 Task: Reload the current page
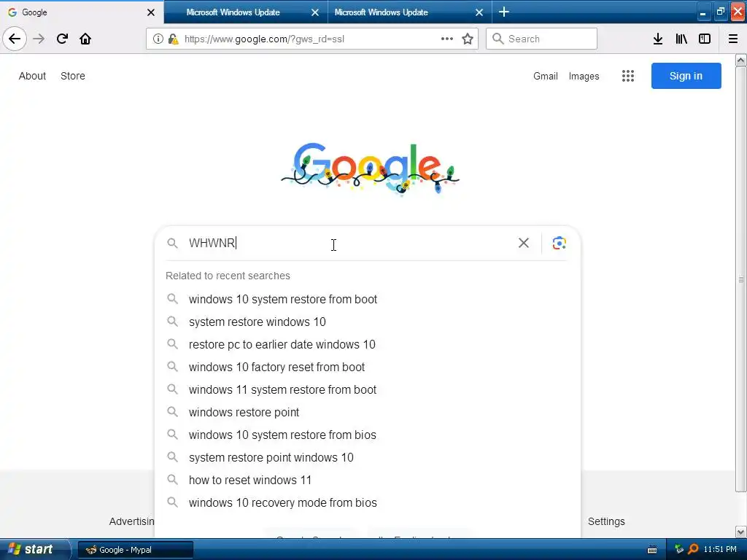tap(62, 39)
